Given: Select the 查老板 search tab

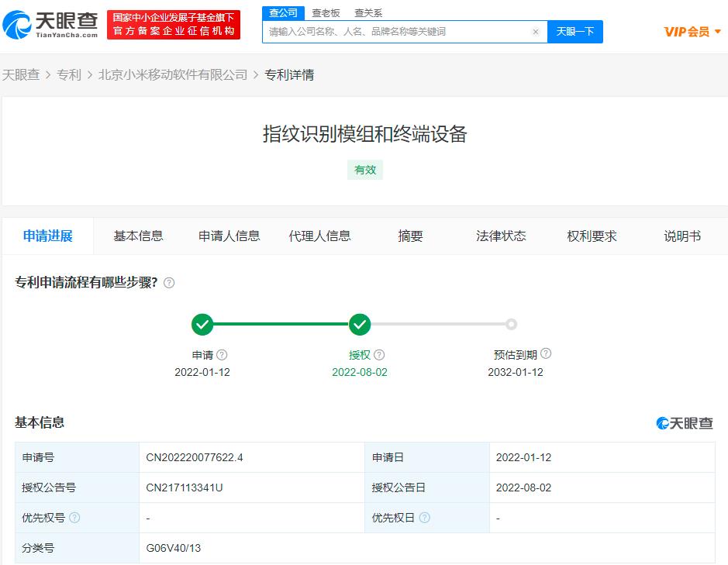Looking at the screenshot, I should tap(326, 13).
